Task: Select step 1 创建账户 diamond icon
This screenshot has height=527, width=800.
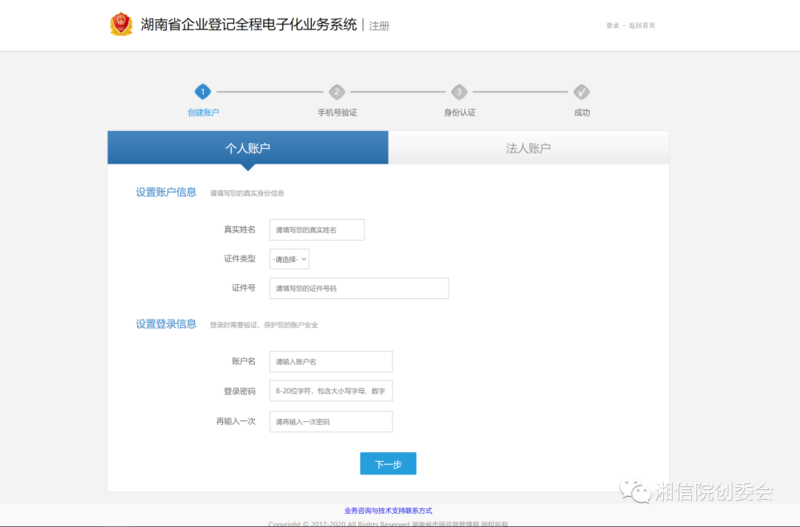Action: (x=203, y=92)
